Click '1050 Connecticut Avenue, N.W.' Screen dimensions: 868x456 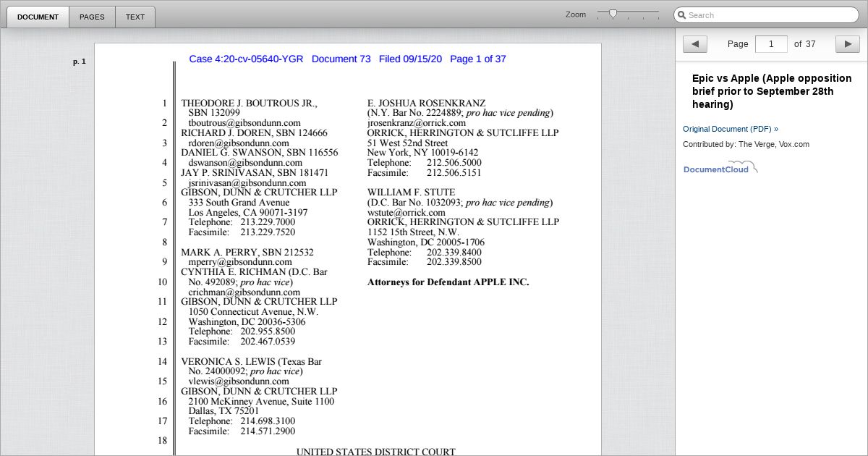tap(253, 312)
